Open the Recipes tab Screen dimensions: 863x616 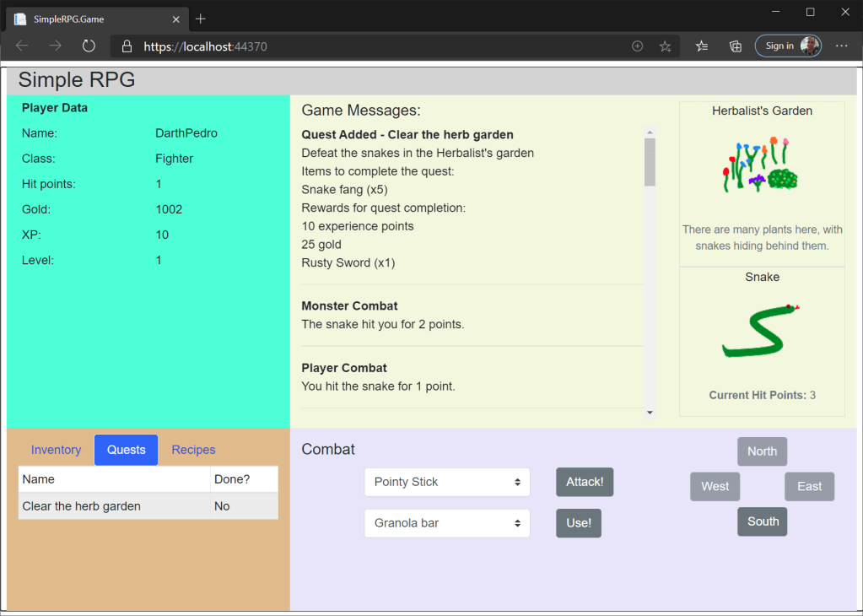pos(193,450)
